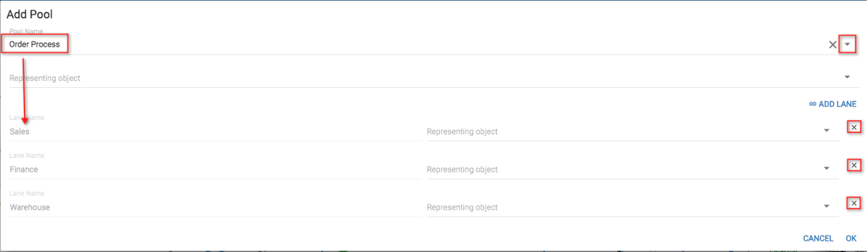This screenshot has width=868, height=252.
Task: Click the caret arrow in the Warehouse row
Action: [x=826, y=207]
